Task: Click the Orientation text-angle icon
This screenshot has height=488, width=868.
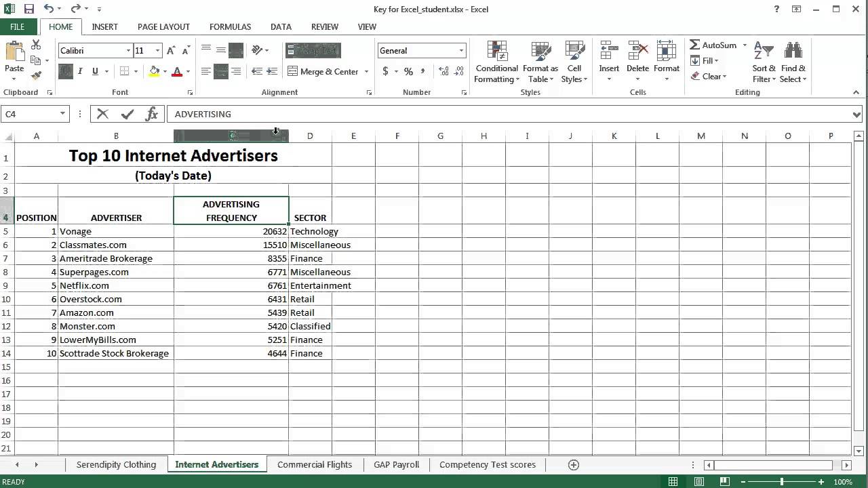Action: 257,50
